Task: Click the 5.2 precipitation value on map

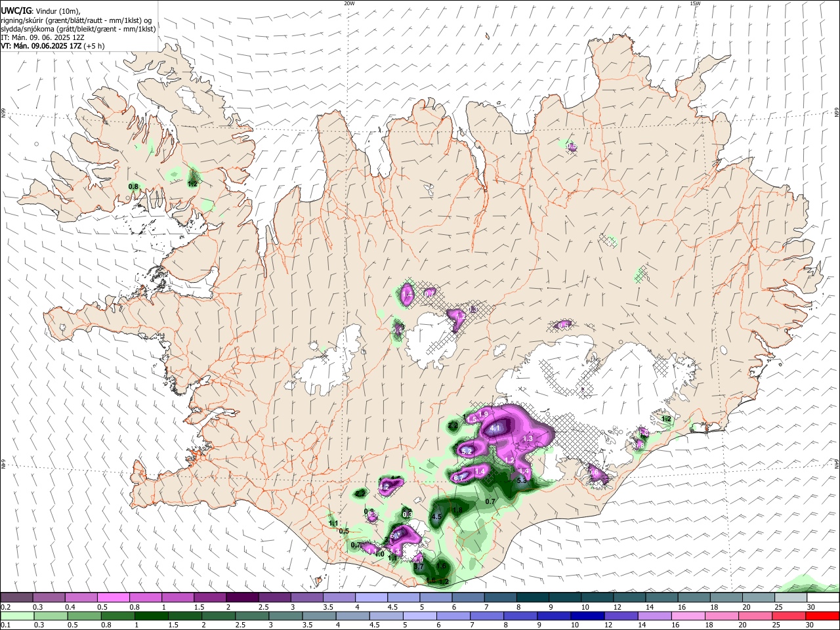Action: click(467, 451)
